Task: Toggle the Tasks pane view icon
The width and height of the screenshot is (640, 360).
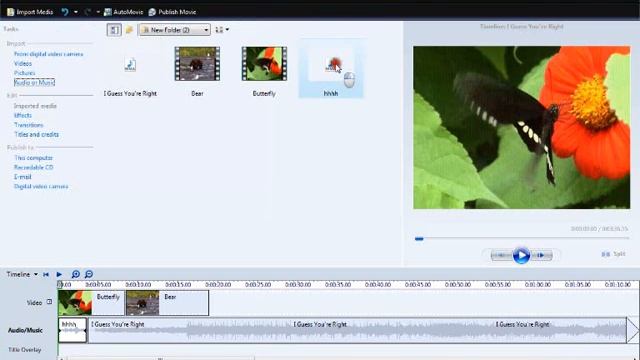Action: coord(114,30)
